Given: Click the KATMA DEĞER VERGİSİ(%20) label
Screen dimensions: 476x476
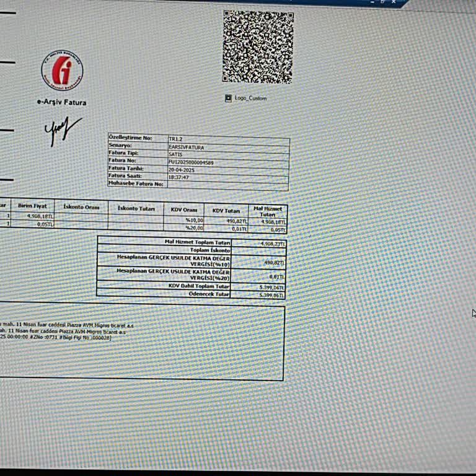Looking at the screenshot, I should point(174,275).
